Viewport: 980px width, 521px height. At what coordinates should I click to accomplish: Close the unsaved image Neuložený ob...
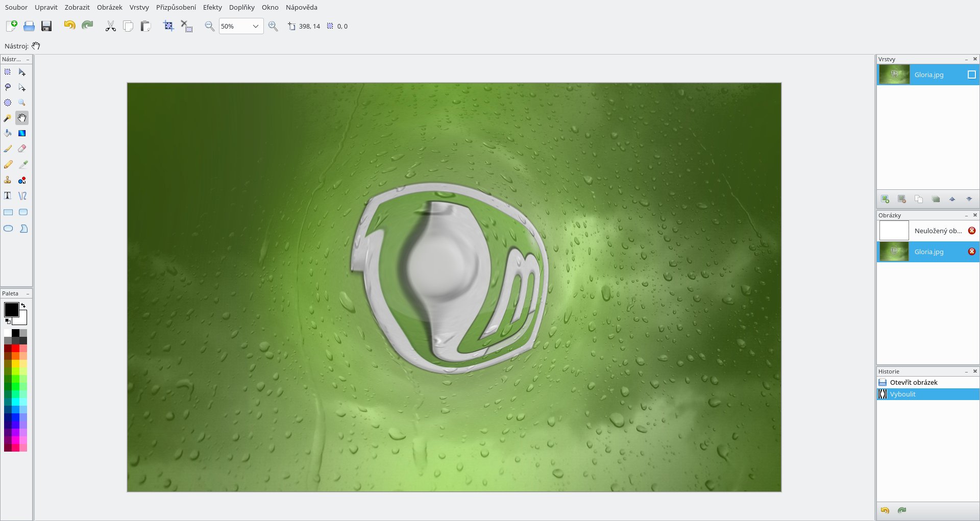(972, 231)
